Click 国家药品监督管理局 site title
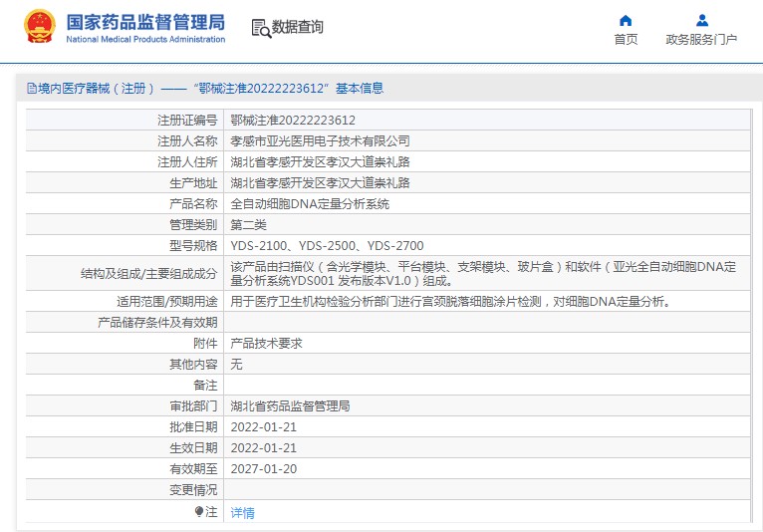The image size is (763, 532). click(145, 22)
